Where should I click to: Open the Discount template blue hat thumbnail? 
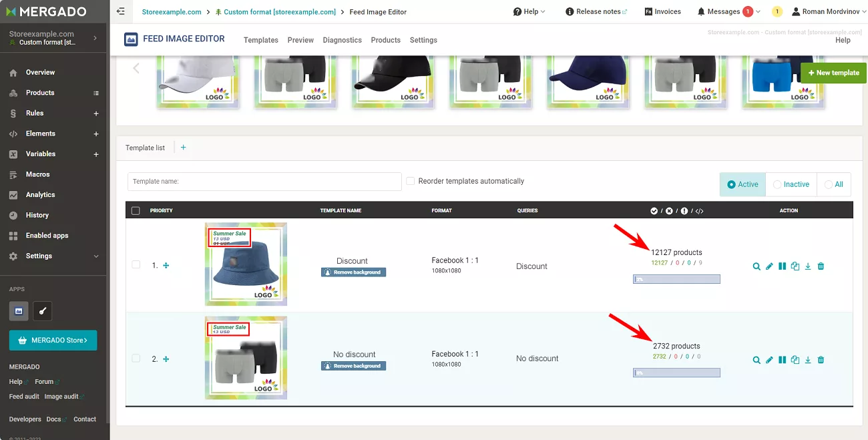coord(246,264)
